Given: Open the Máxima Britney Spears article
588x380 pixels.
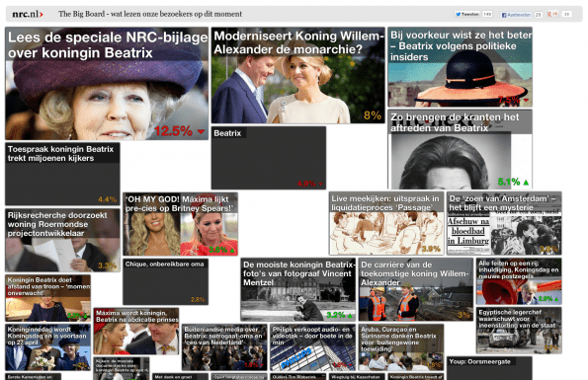Looking at the screenshot, I should 181,224.
